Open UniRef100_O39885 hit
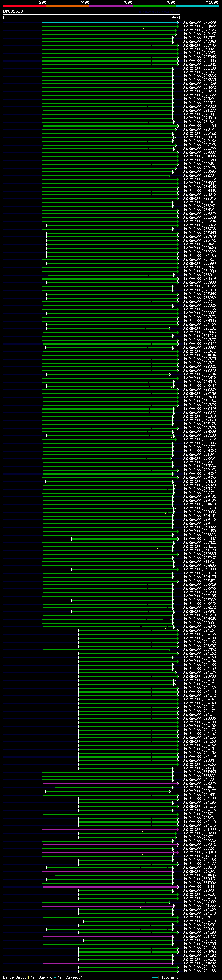Image resolution: width=222 pixels, height=980 pixels. [199, 553]
